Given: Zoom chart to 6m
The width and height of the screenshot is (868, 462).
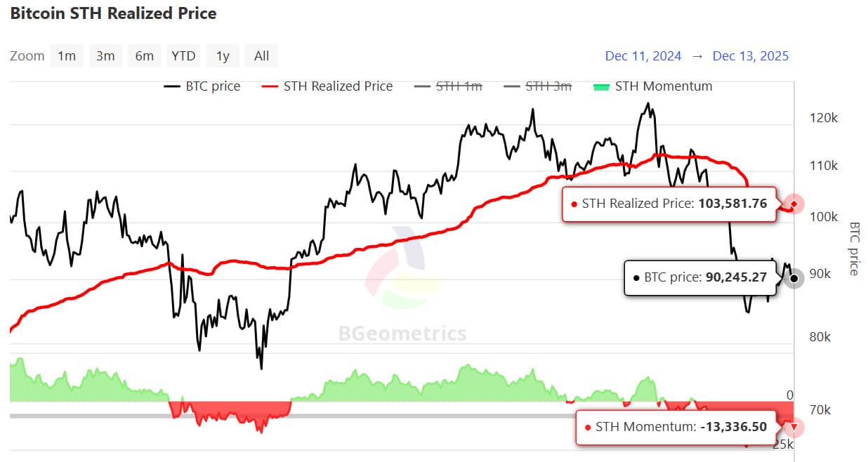Looking at the screenshot, I should [x=144, y=55].
